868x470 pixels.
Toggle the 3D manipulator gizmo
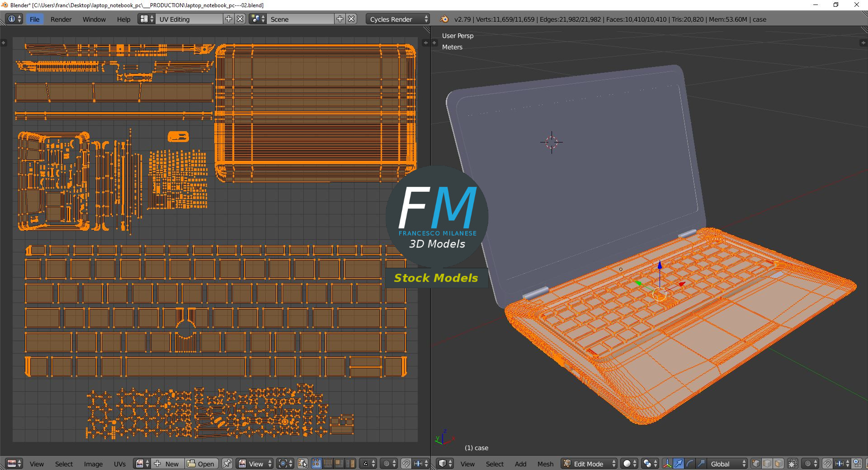click(x=667, y=464)
